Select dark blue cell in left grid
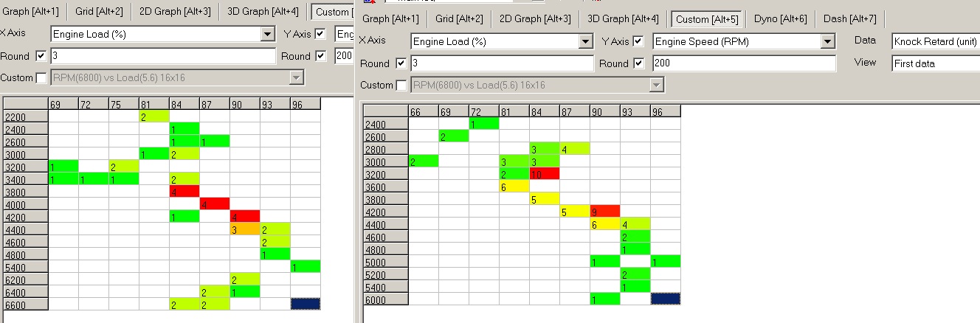This screenshot has width=980, height=323. [x=306, y=303]
